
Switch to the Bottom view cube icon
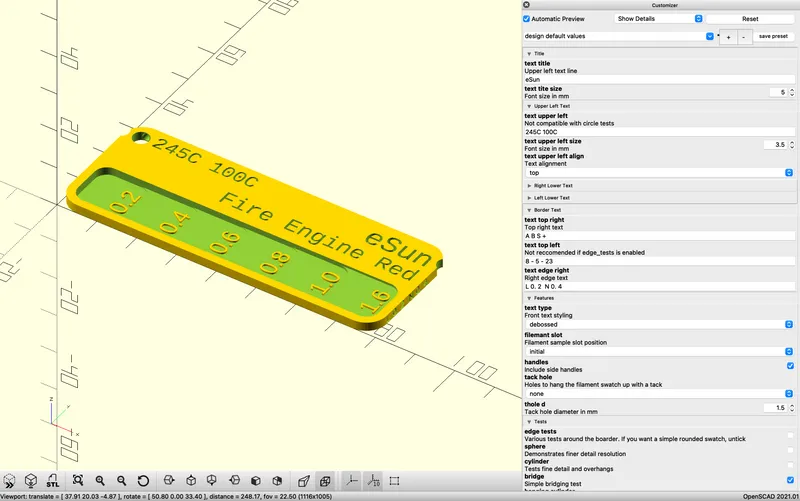click(212, 481)
